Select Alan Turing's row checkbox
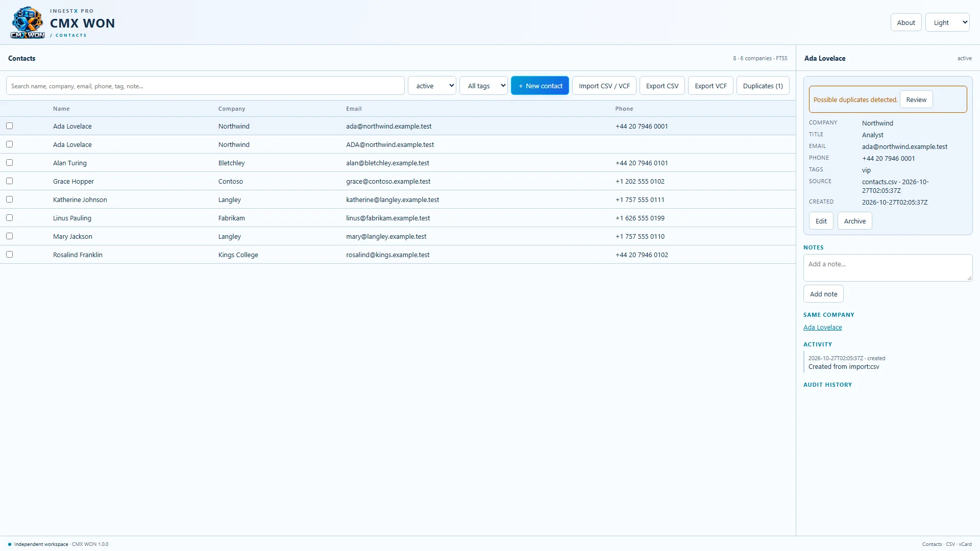 [x=9, y=163]
